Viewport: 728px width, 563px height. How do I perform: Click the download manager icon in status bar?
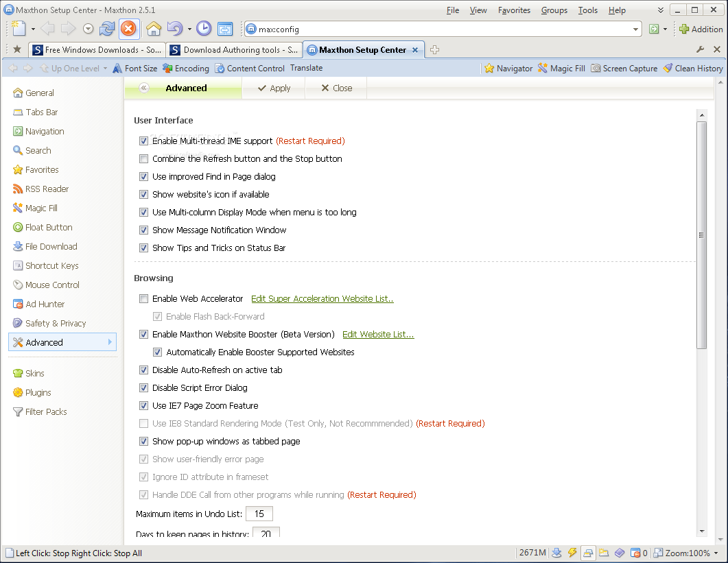(x=556, y=553)
